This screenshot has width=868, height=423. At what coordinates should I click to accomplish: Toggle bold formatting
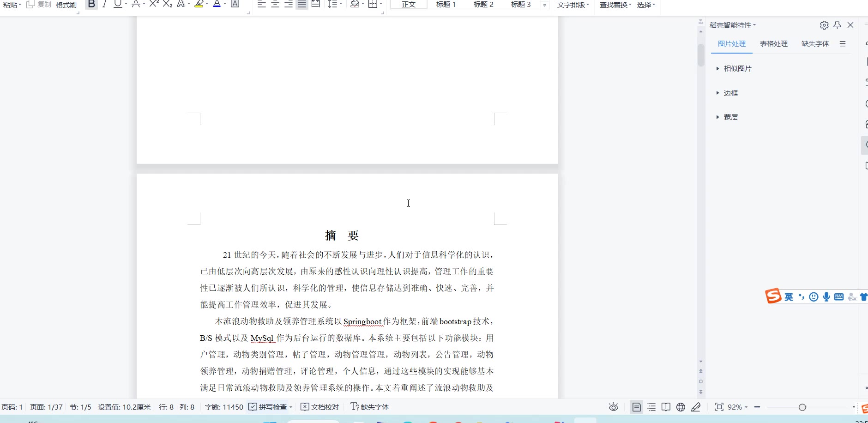(91, 4)
